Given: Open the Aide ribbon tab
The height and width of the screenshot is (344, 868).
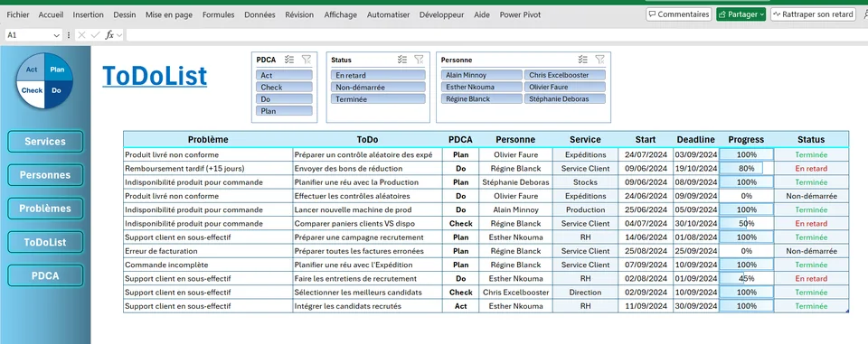Looking at the screenshot, I should click(x=482, y=15).
